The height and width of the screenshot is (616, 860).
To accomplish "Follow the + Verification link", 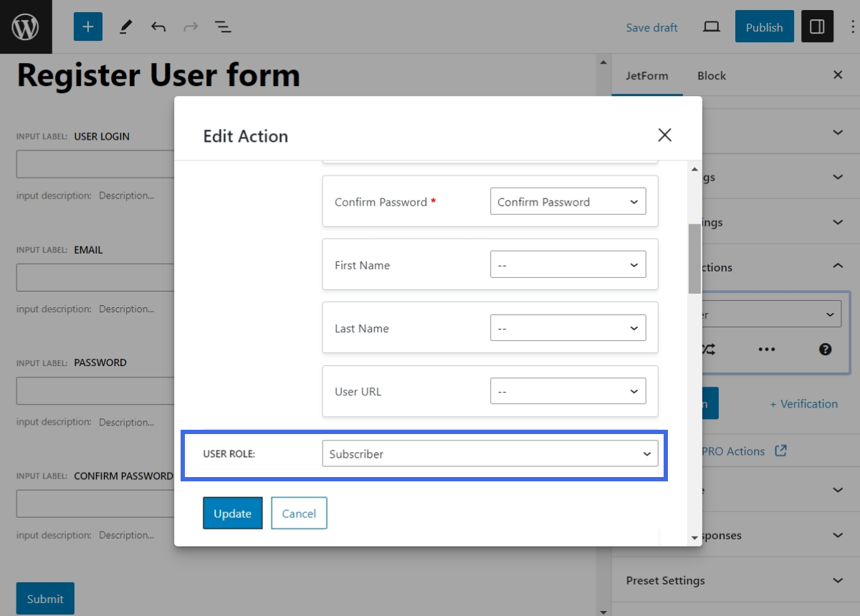I will [x=803, y=404].
